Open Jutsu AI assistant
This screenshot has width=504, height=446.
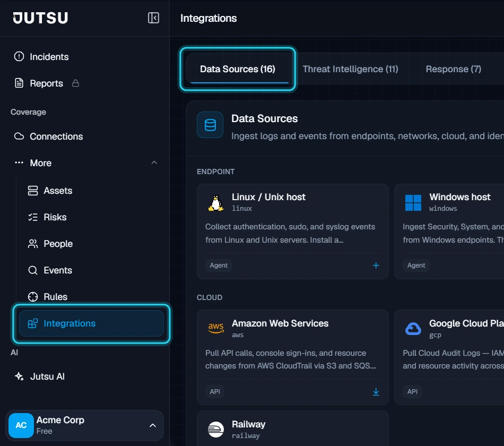tap(47, 376)
